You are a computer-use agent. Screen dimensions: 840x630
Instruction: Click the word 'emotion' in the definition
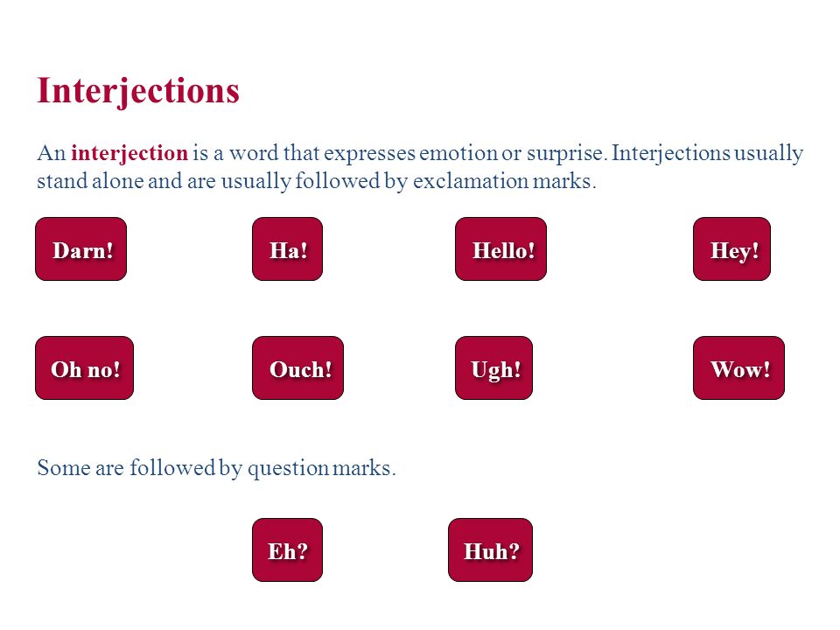[x=458, y=153]
